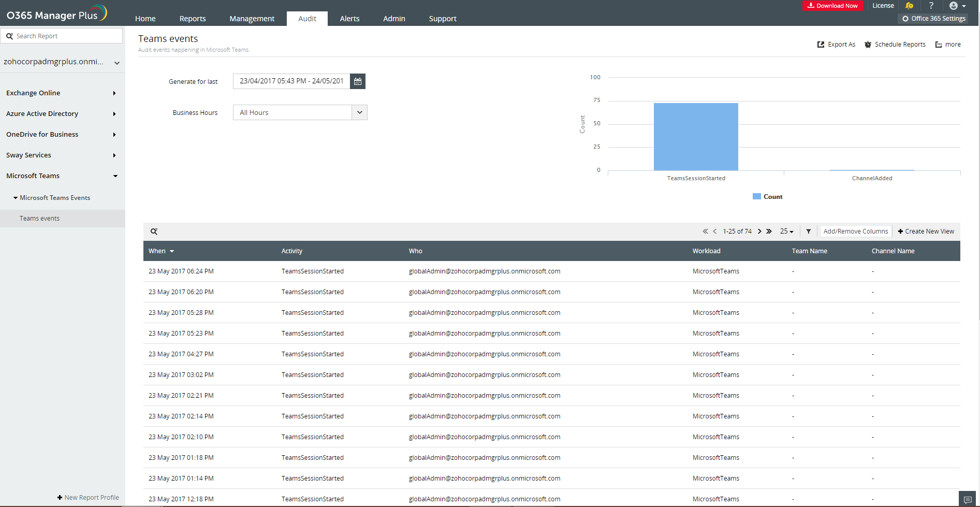Image resolution: width=980 pixels, height=507 pixels.
Task: Click the Download Now button
Action: point(832,6)
